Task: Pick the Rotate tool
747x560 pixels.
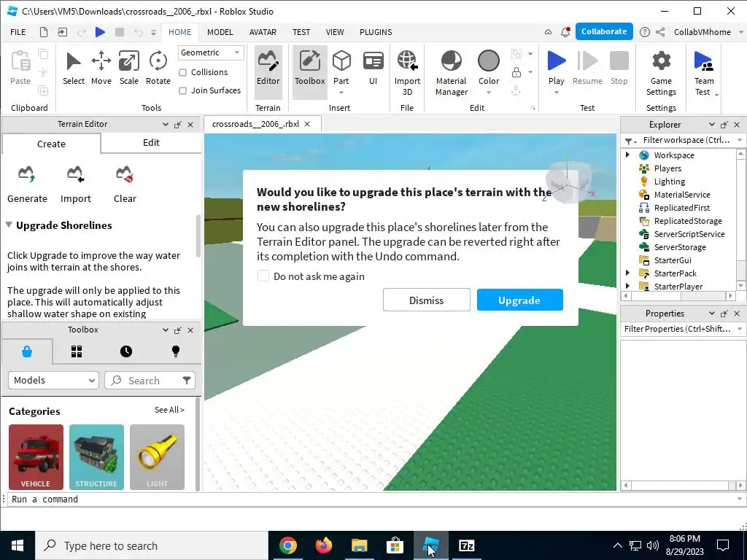Action: coord(158,68)
